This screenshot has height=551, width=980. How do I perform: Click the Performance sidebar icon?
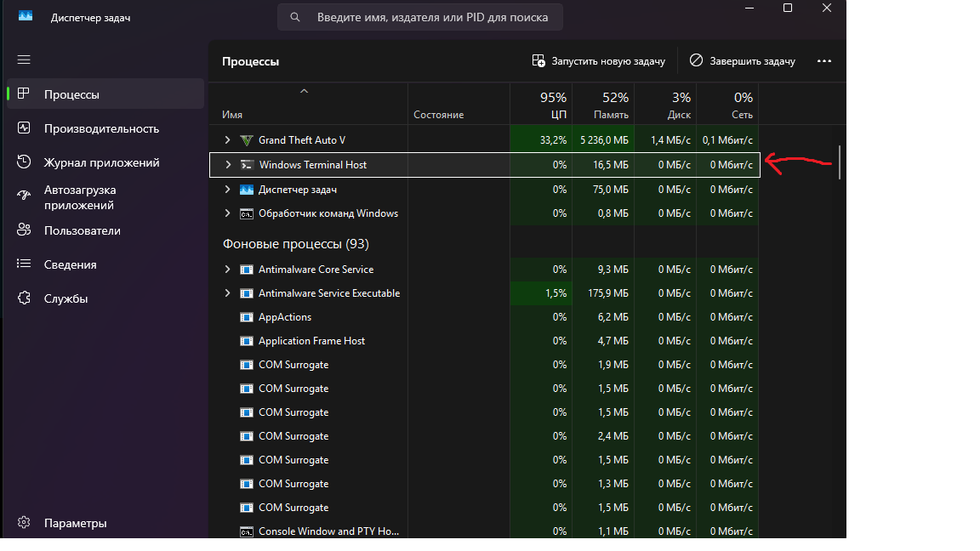pos(24,128)
